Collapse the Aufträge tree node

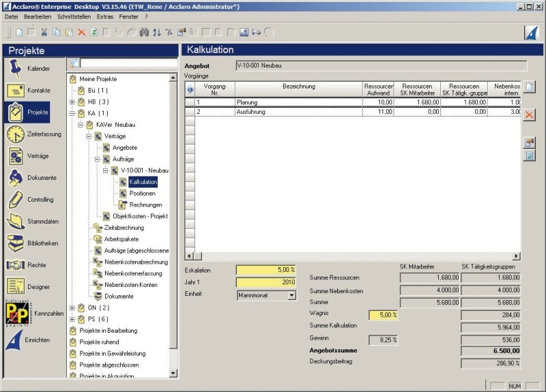click(97, 160)
